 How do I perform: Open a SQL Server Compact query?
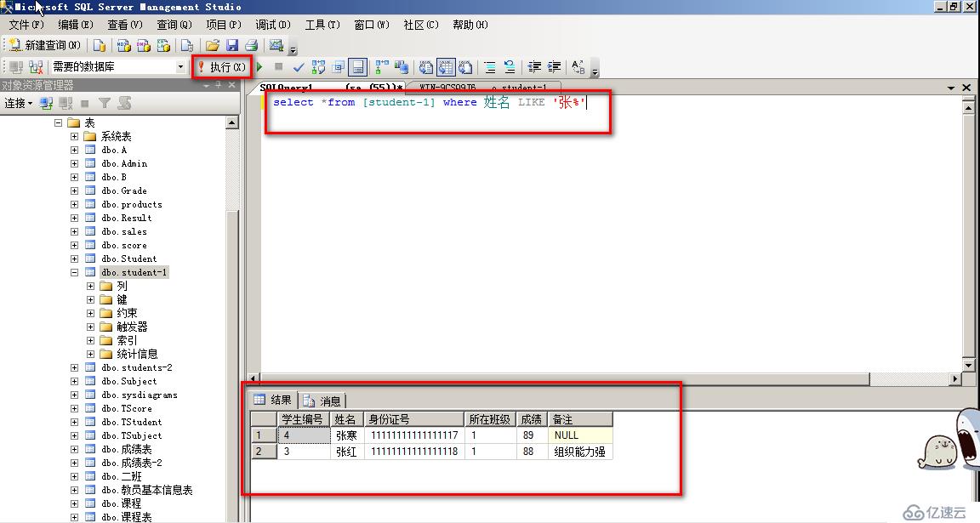(186, 45)
